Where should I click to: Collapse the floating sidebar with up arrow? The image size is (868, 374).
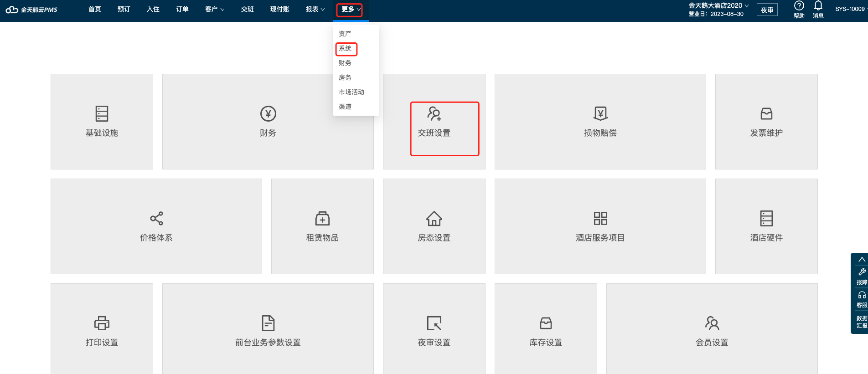tap(862, 259)
